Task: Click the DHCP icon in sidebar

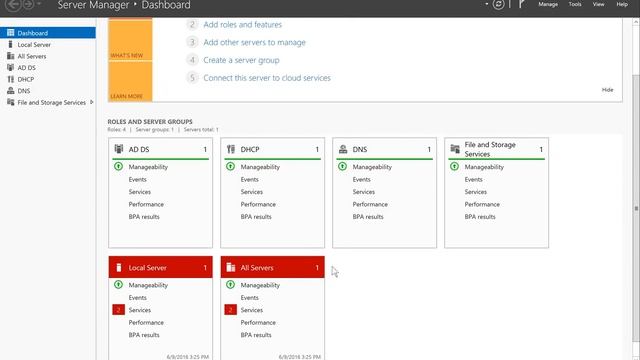Action: [11, 79]
